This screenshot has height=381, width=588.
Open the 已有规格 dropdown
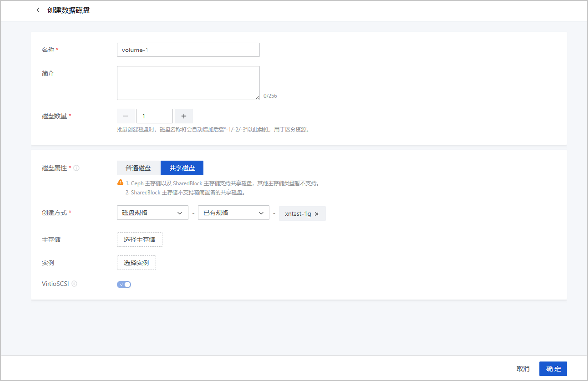pyautogui.click(x=234, y=213)
